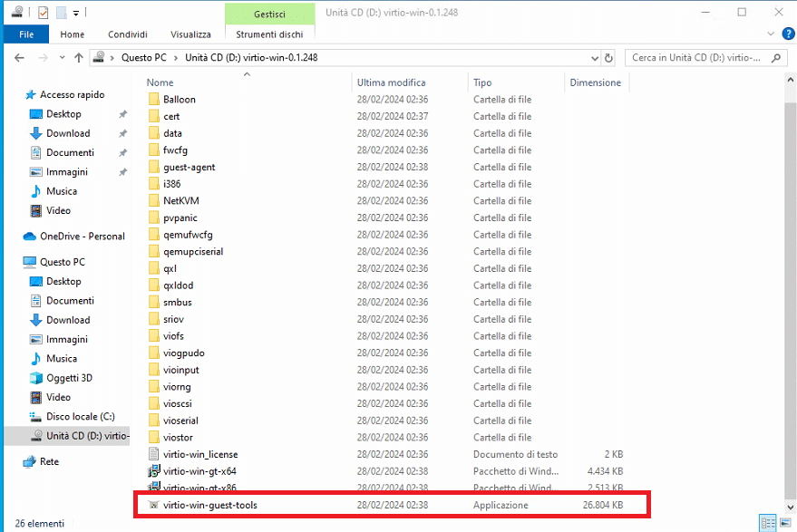Select the vioscsi folder name
This screenshot has height=532, width=797.
(x=178, y=404)
